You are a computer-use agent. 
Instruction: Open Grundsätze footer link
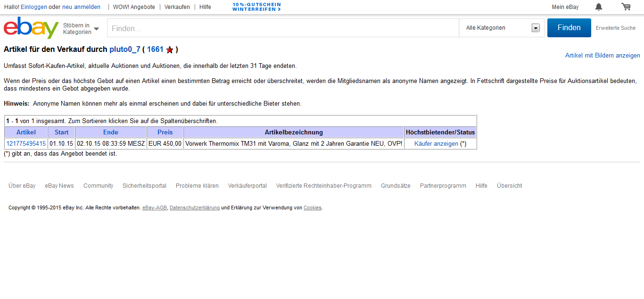coord(396,186)
